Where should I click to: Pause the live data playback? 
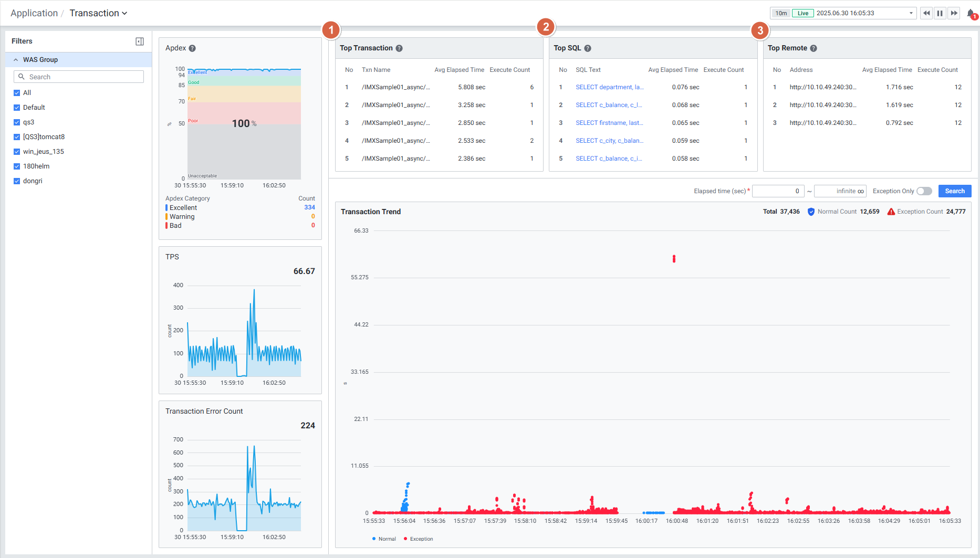coord(940,13)
